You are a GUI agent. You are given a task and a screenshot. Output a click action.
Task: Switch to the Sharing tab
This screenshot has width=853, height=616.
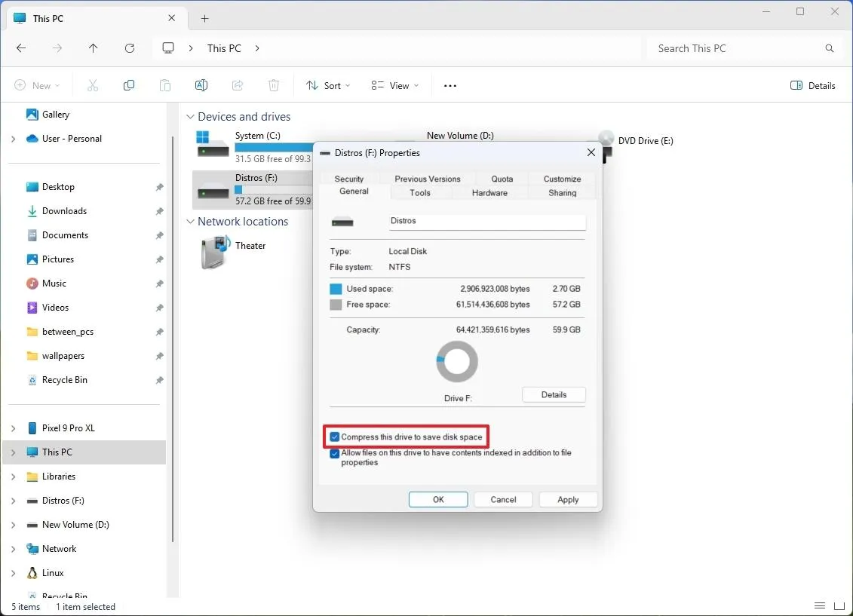pos(562,193)
